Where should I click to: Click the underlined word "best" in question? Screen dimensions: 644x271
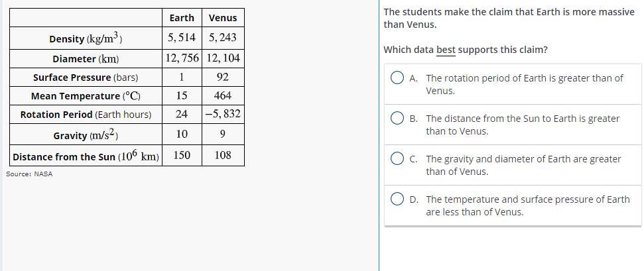coord(446,50)
